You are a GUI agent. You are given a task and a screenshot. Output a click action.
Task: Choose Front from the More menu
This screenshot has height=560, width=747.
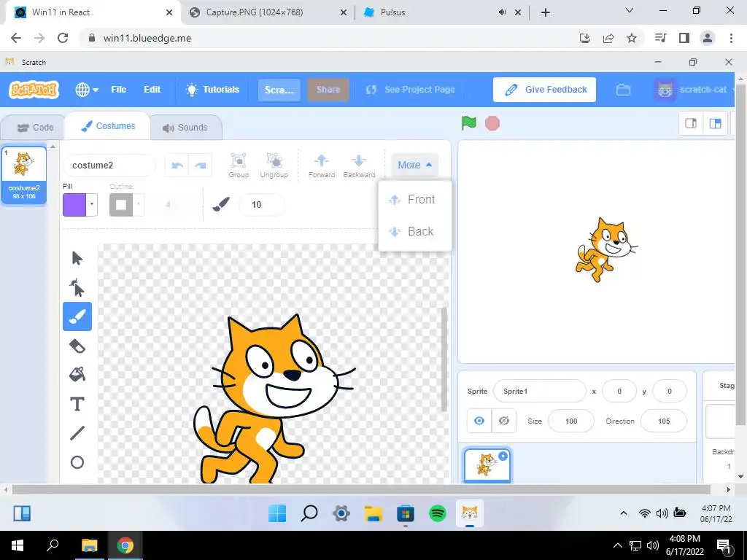(x=415, y=200)
